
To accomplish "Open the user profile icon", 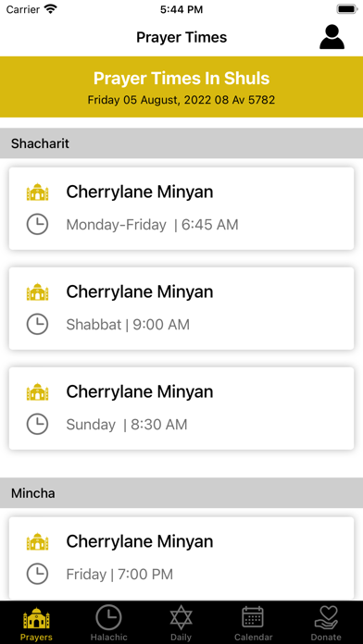I will pyautogui.click(x=332, y=37).
